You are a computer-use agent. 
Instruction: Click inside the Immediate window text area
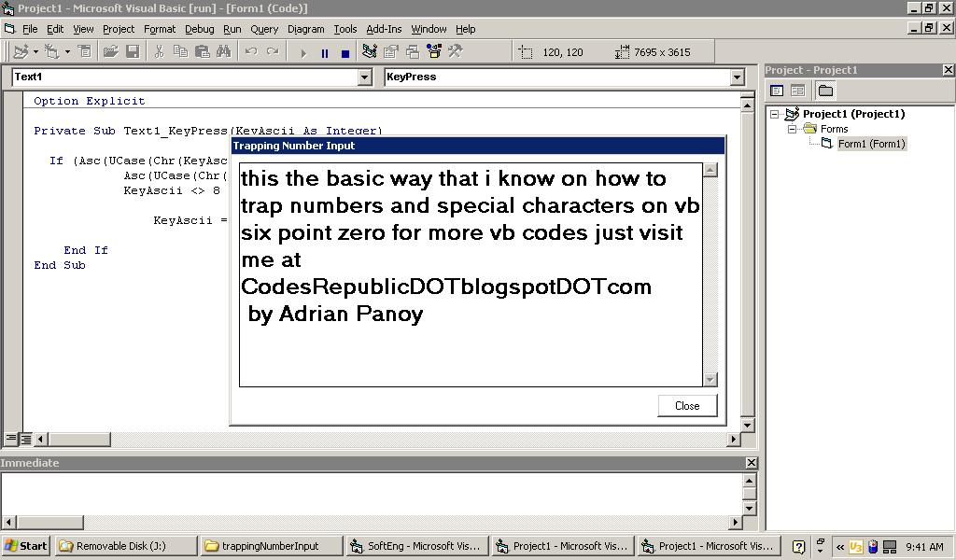coord(372,493)
